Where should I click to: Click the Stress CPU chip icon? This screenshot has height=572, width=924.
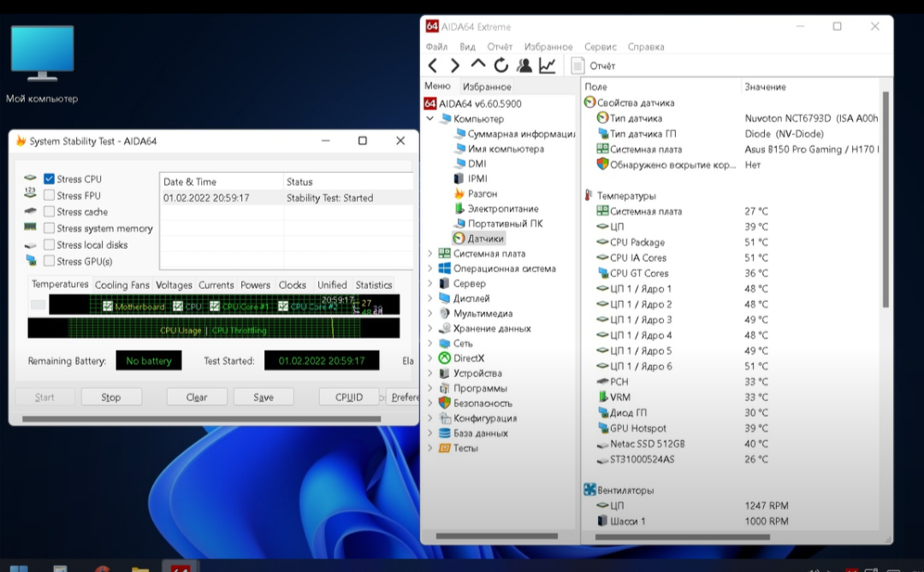tap(30, 178)
